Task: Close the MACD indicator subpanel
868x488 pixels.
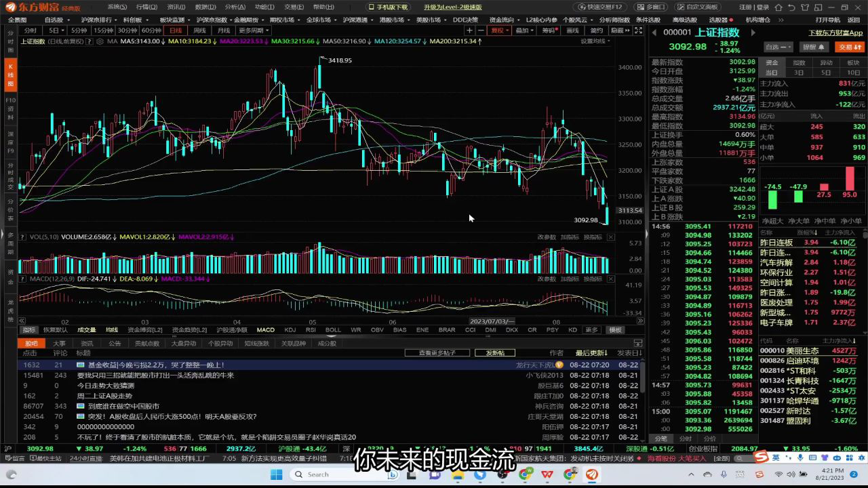Action: tap(610, 279)
